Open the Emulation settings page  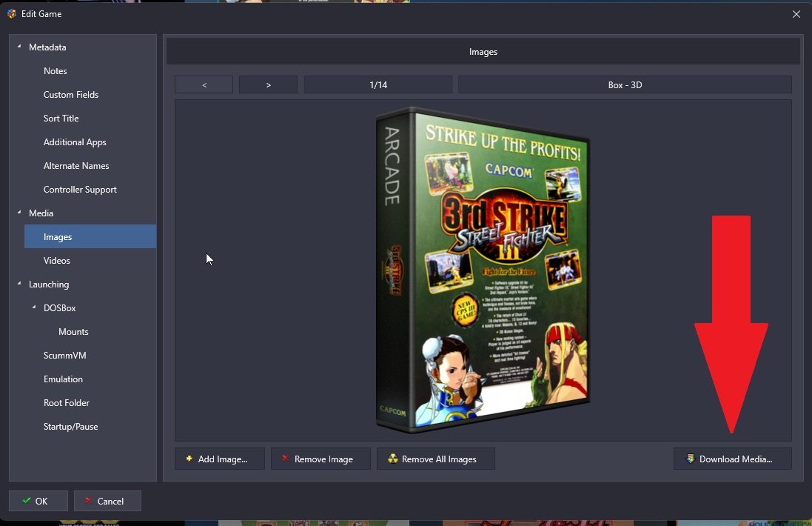(63, 379)
